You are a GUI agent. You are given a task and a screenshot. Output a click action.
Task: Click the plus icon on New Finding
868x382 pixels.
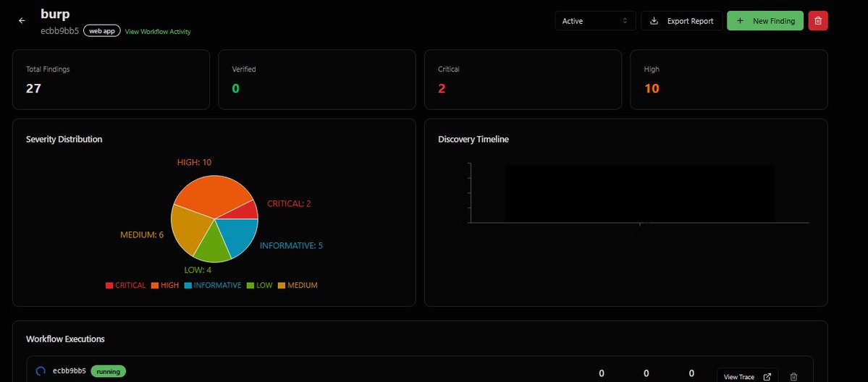740,21
